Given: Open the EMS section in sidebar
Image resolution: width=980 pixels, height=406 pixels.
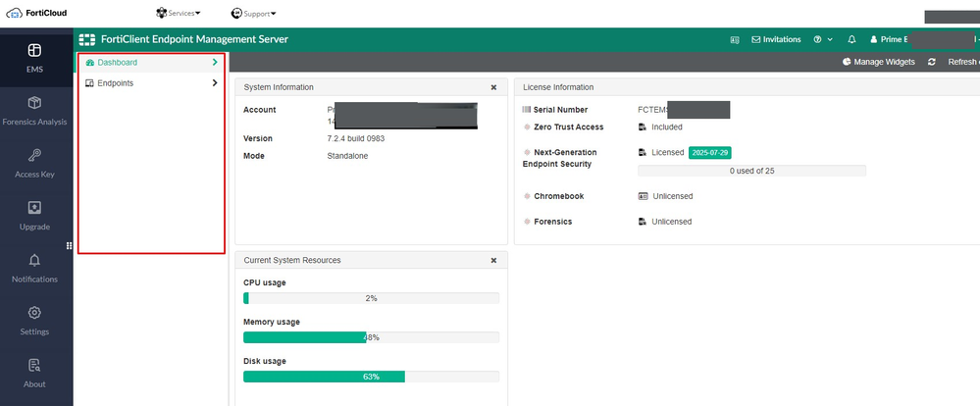Looking at the screenshot, I should [35, 58].
